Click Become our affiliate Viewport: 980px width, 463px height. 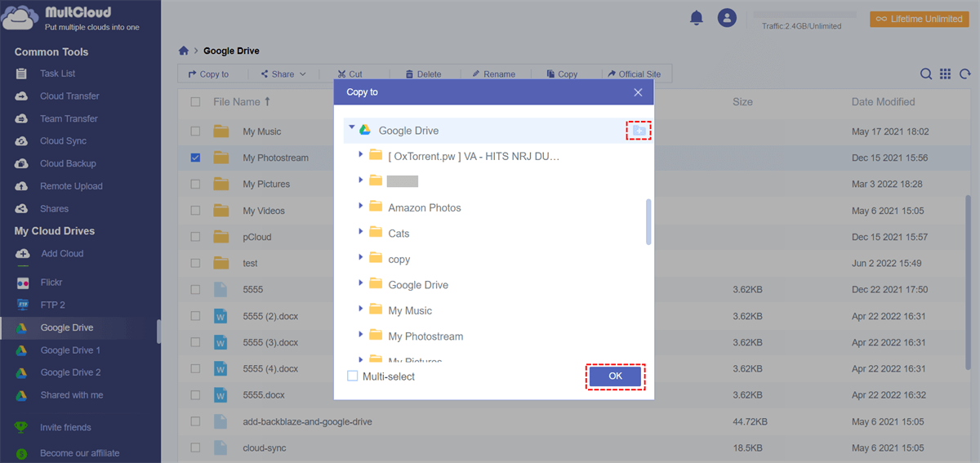point(79,453)
